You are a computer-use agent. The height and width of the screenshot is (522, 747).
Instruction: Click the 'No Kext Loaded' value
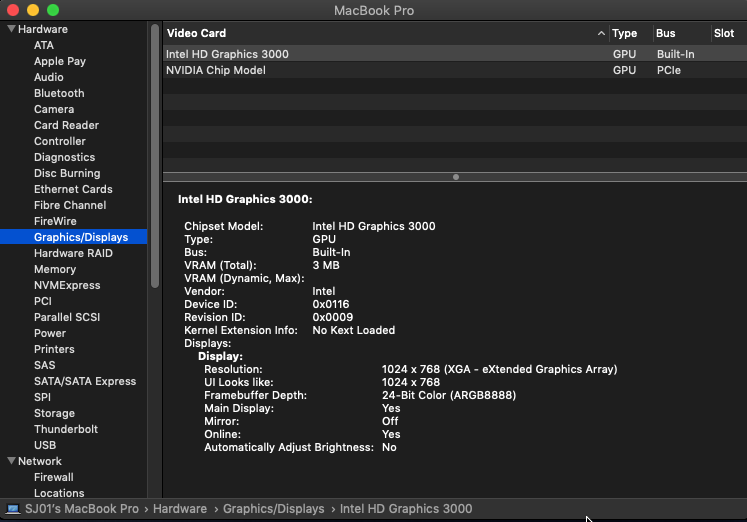click(x=353, y=331)
